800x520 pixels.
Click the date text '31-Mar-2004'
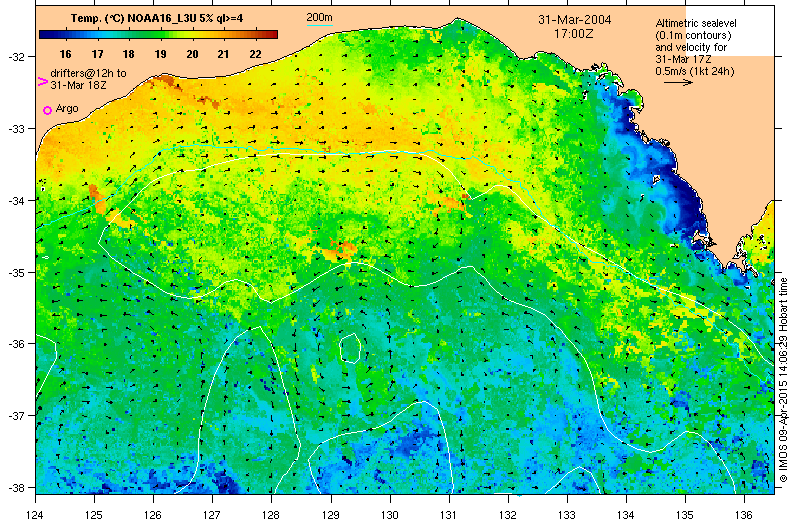click(x=574, y=20)
